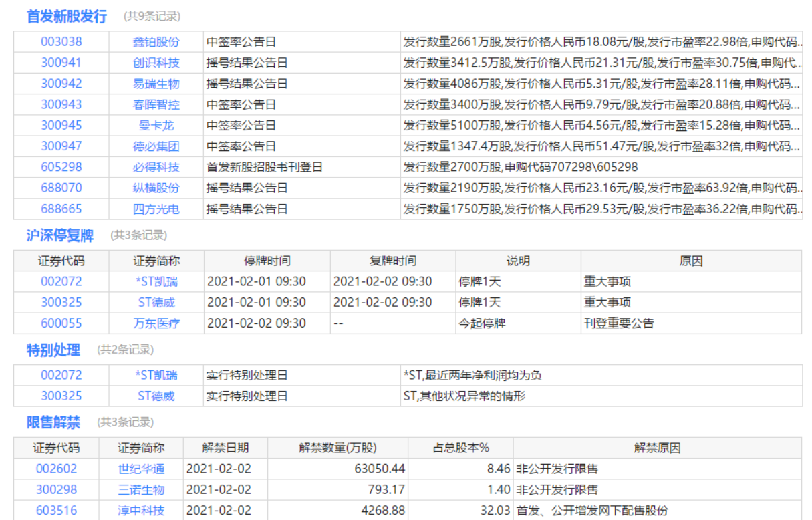Click the 特别处理 section heading
The width and height of the screenshot is (812, 520).
(53, 350)
